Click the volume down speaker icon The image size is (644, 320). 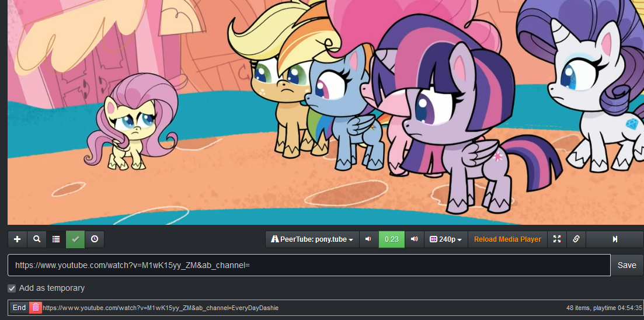click(369, 239)
